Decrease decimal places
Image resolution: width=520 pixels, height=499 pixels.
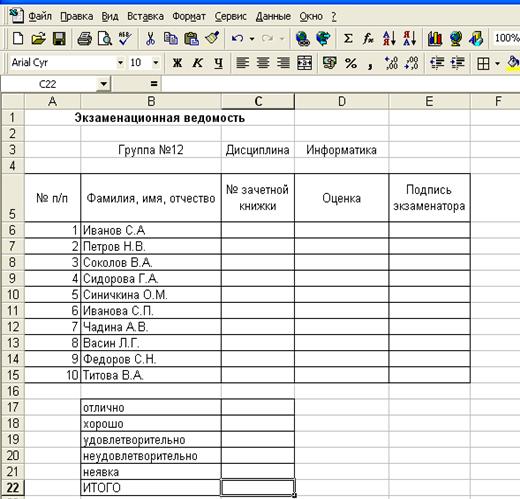[411, 63]
